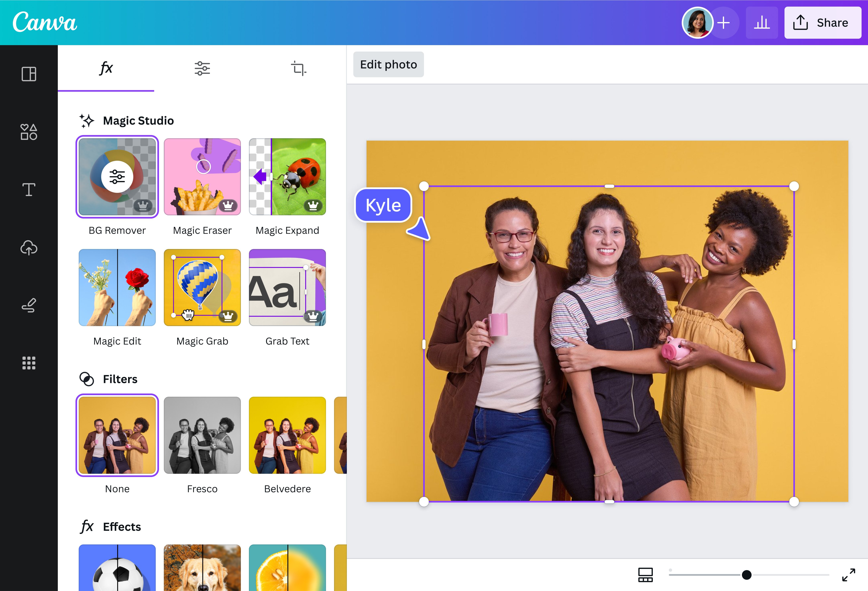Apply the Belvedere filter
This screenshot has width=868, height=591.
coord(287,435)
